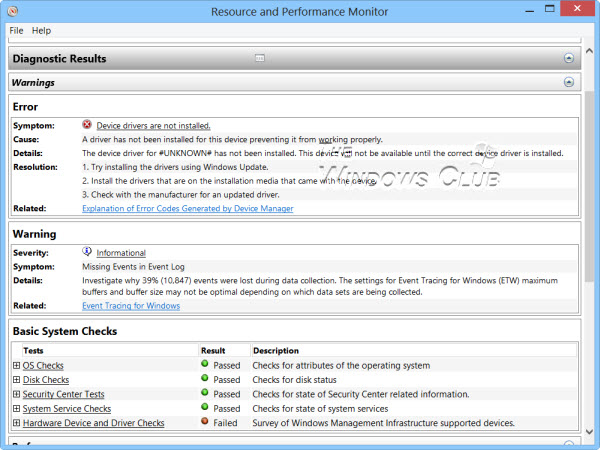Click the red Failed status dot
Image resolution: width=600 pixels, height=450 pixels.
[x=205, y=421]
